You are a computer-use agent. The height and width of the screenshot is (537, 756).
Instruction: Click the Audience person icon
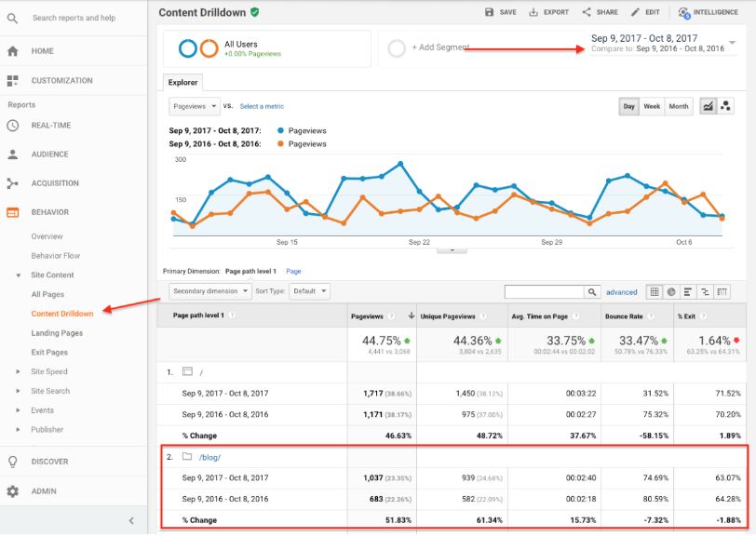[13, 154]
